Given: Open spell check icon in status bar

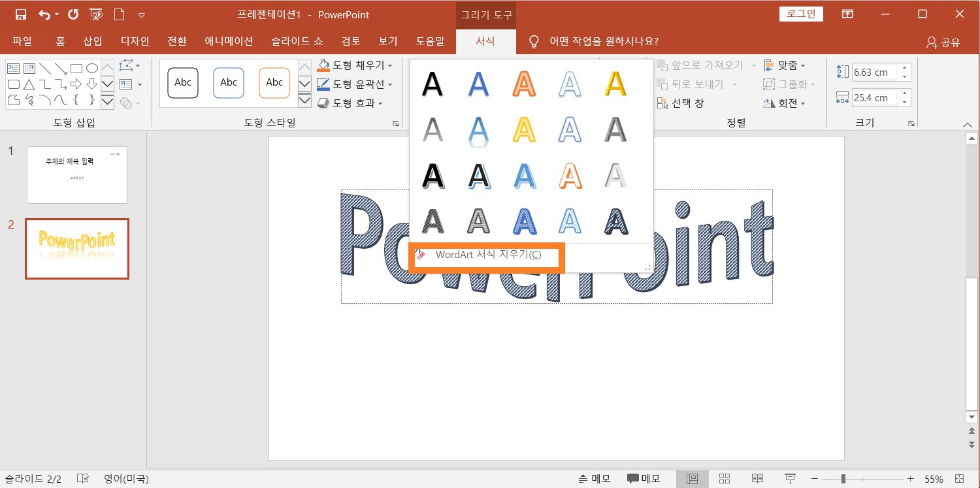Looking at the screenshot, I should point(83,479).
